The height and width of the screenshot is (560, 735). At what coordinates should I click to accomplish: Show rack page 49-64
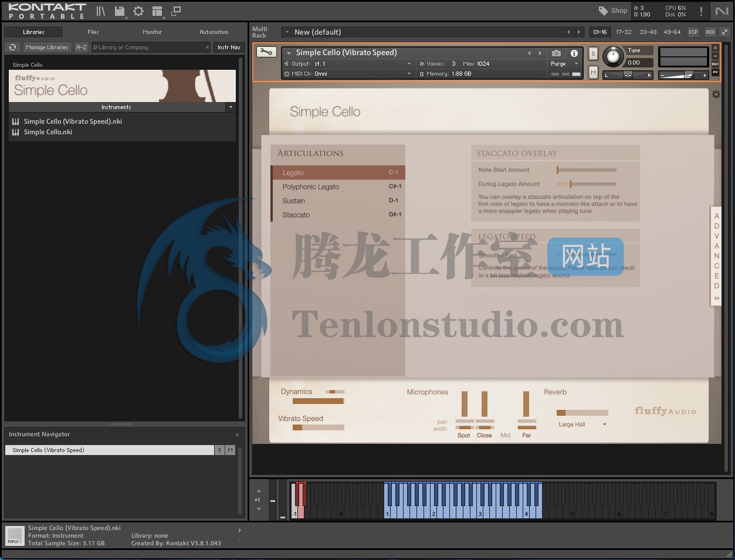(x=672, y=32)
